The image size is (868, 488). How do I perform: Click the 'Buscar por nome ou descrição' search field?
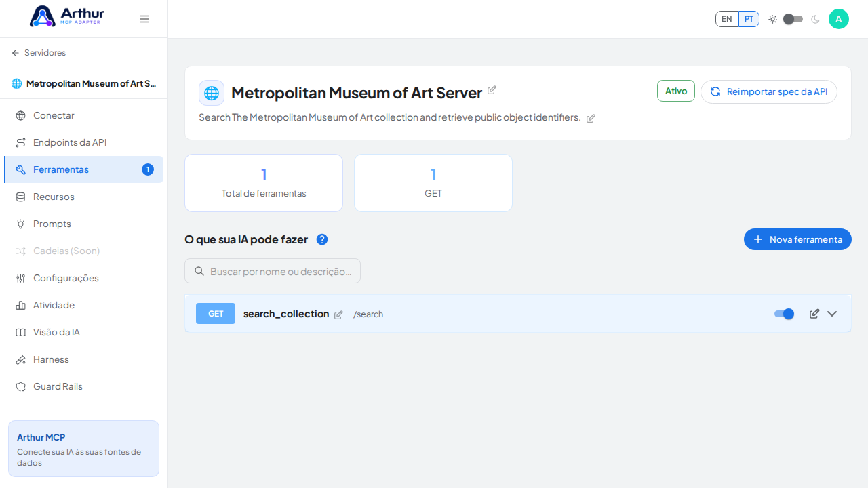point(273,271)
